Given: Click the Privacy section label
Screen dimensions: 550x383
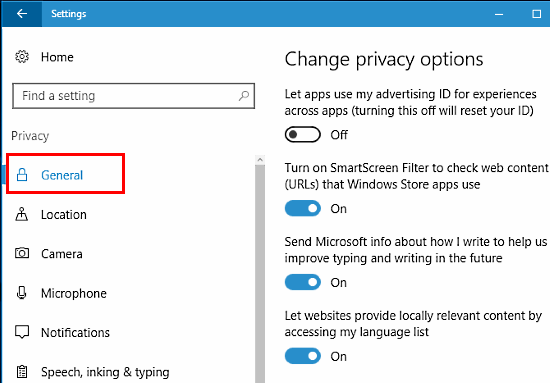Looking at the screenshot, I should [30, 136].
